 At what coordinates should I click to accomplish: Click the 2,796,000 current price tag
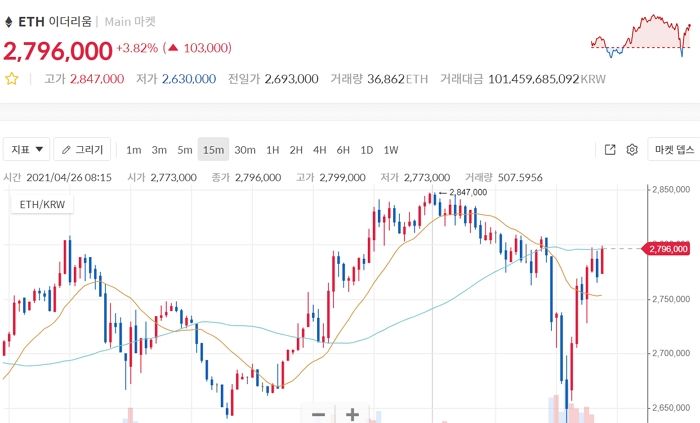(667, 248)
